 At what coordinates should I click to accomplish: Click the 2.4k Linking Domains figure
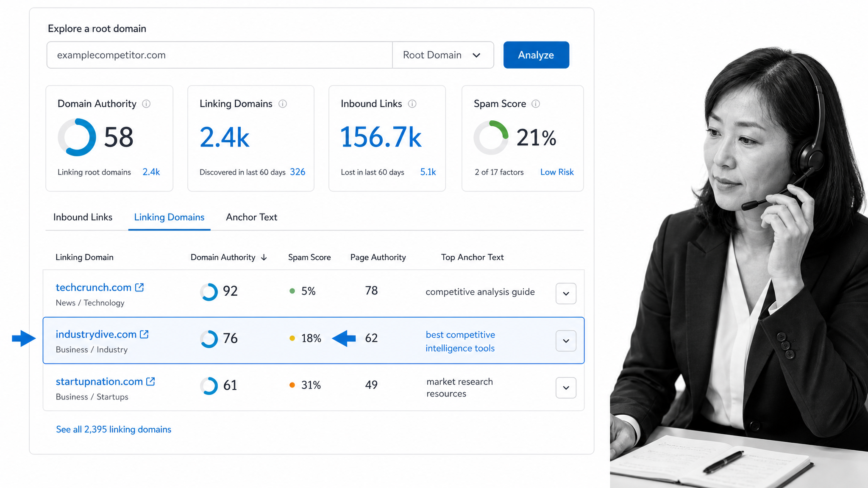click(x=225, y=138)
